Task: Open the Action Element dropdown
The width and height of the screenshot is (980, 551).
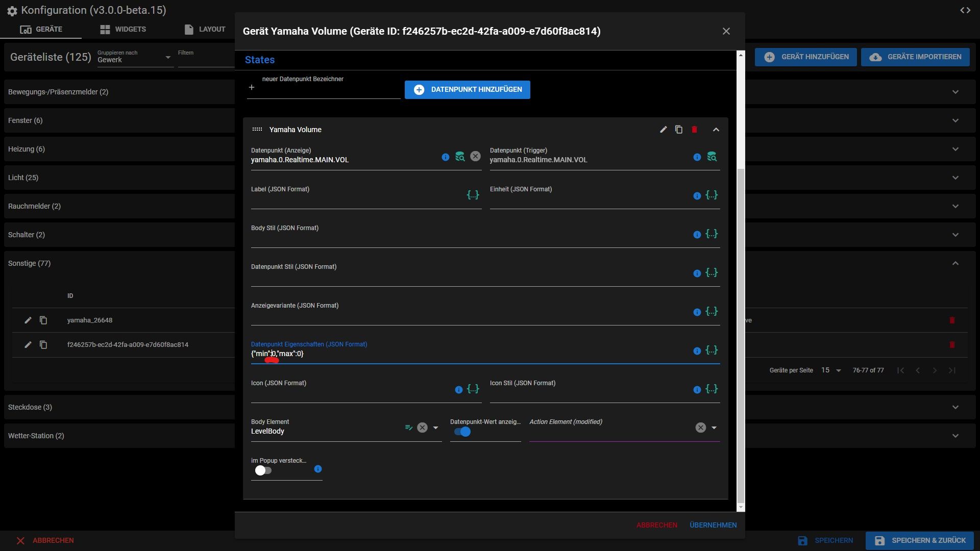Action: click(x=714, y=428)
